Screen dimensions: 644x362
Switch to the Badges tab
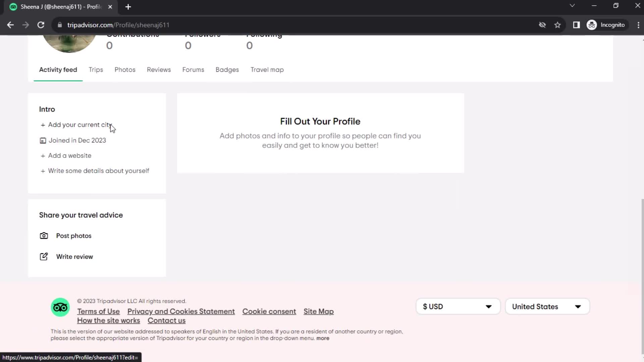pos(227,69)
